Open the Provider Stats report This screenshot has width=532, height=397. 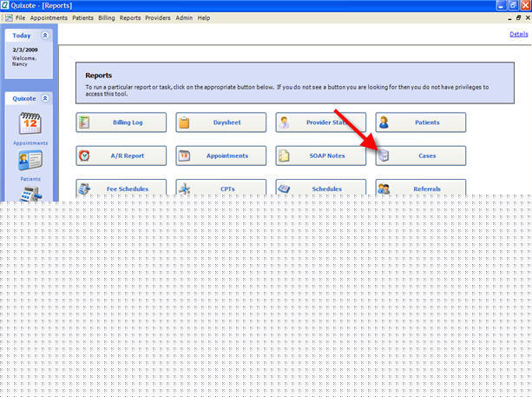(x=320, y=122)
